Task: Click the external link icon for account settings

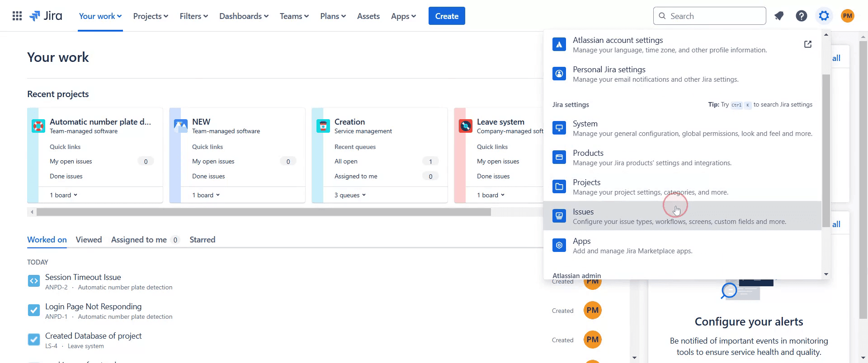Action: click(x=808, y=44)
